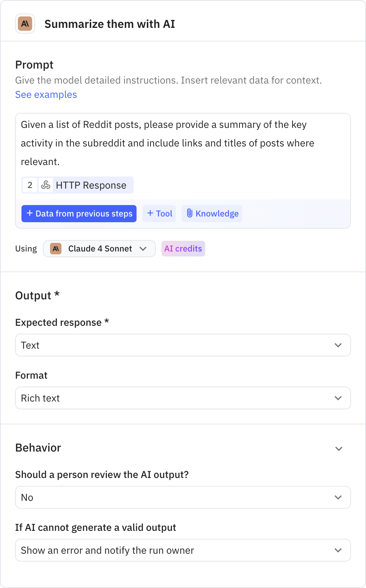This screenshot has height=588, width=366.
Task: Open the Claude 4 Sonnet model selector
Action: [99, 249]
